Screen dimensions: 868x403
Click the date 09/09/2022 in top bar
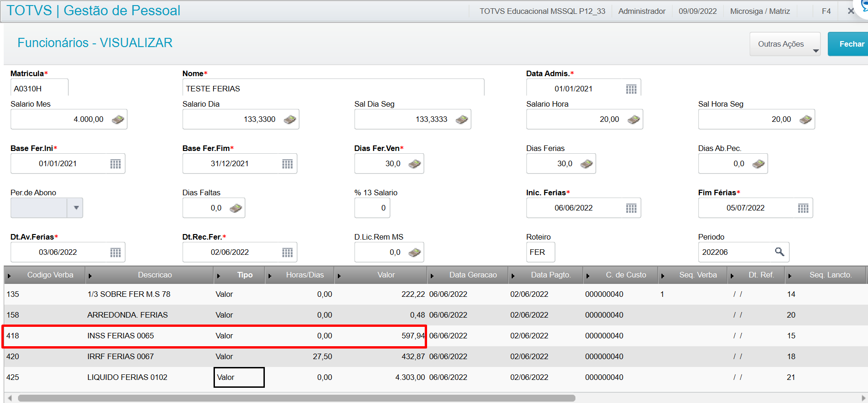697,11
